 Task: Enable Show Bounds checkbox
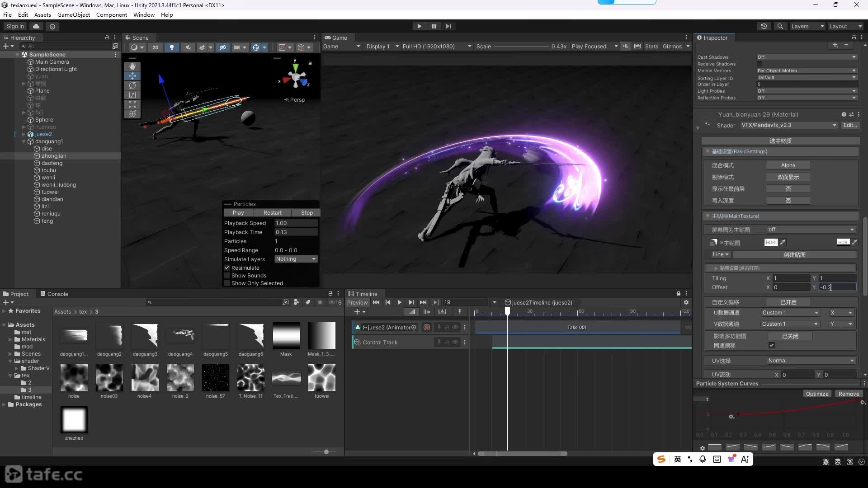coord(227,275)
